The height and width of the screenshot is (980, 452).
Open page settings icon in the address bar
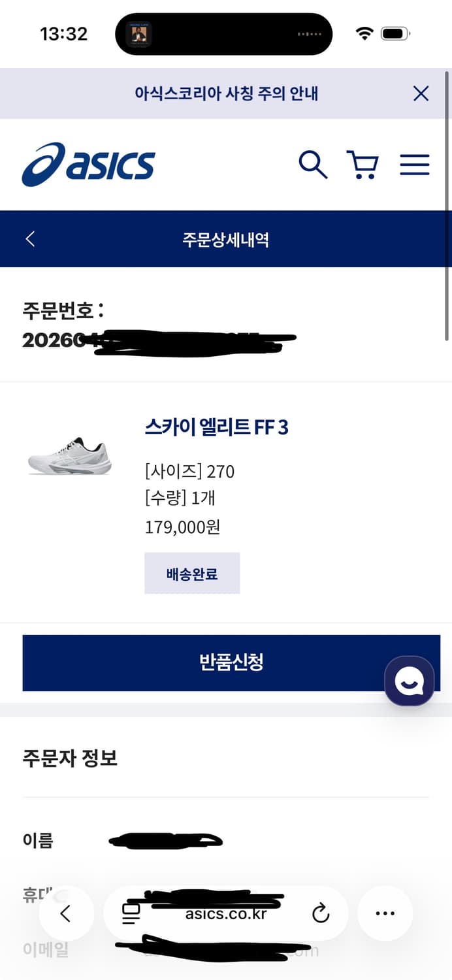tap(131, 914)
